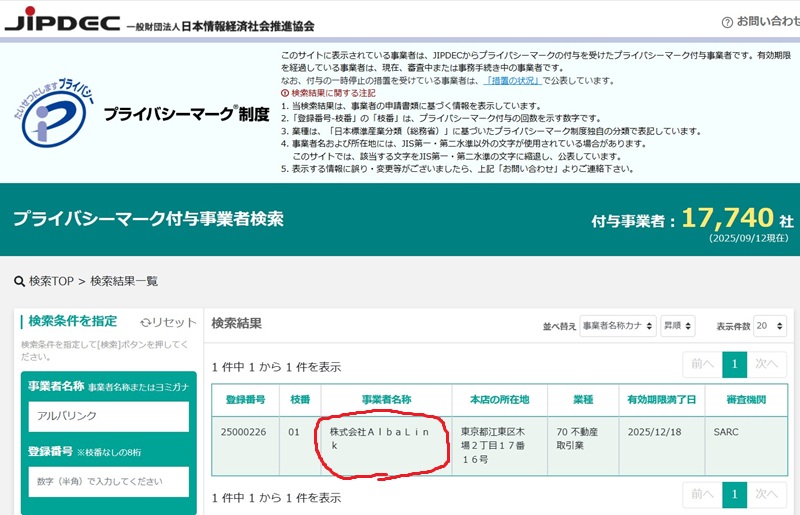Viewport: 800px width, 515px height.
Task: Focus the 事業者名称 field containing アルバリンク
Action: click(x=108, y=416)
